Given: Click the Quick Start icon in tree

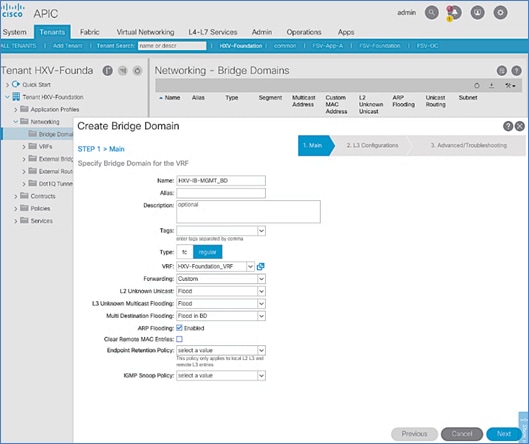Looking at the screenshot, I should coord(16,84).
